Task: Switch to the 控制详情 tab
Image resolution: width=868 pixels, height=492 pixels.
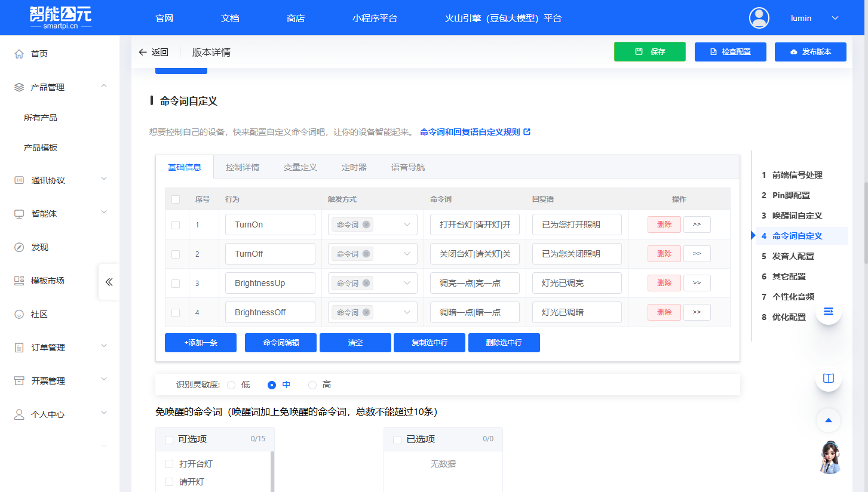Action: 243,167
